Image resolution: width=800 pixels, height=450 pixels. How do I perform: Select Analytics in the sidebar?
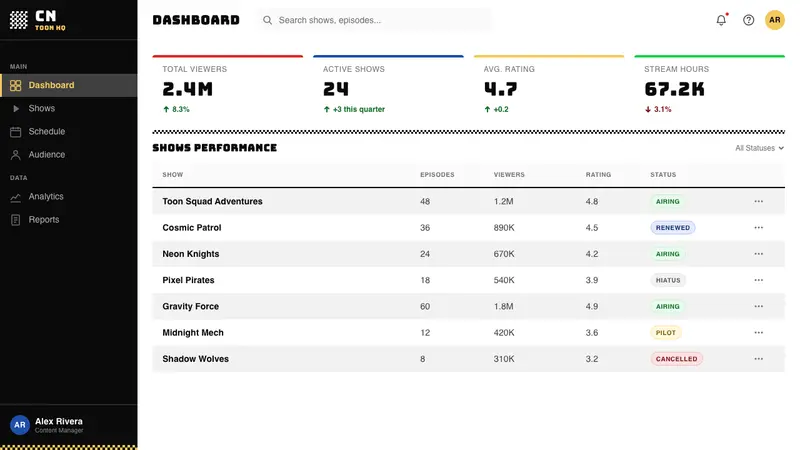tap(68, 197)
